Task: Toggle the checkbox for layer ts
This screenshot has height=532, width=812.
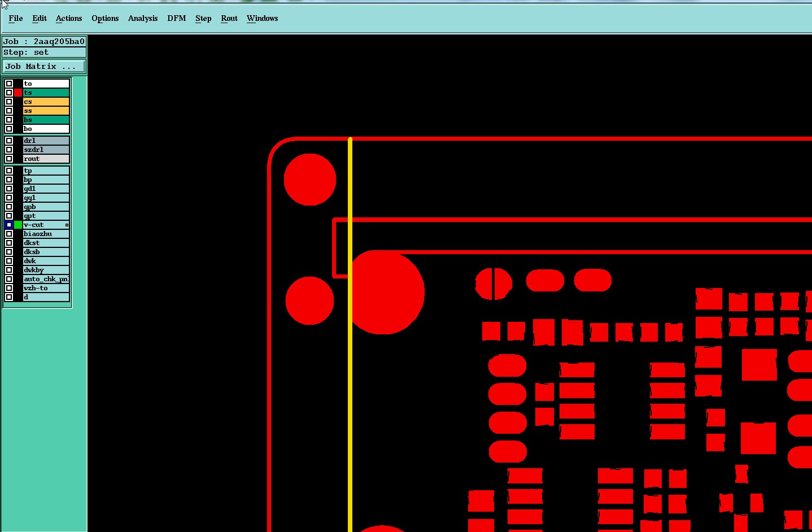Action: click(9, 93)
